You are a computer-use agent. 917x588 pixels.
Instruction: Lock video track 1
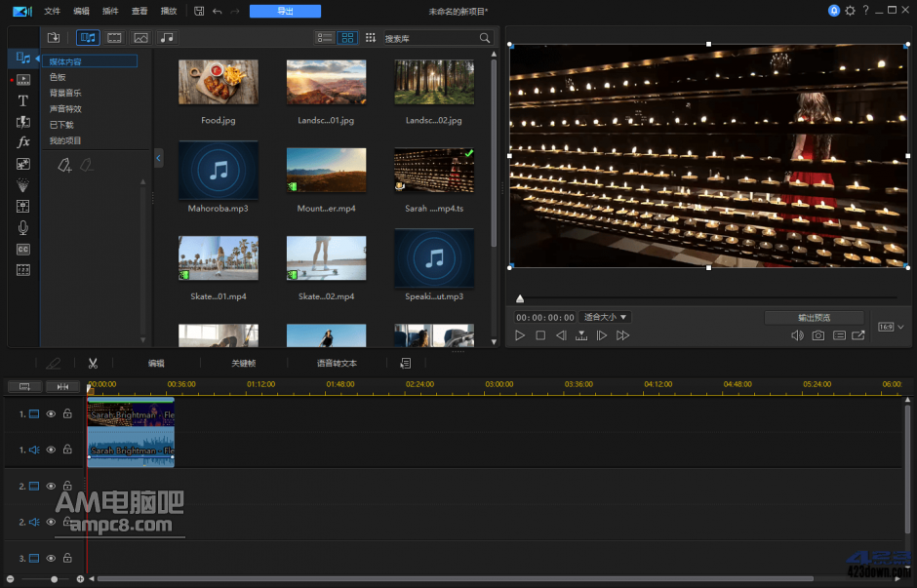point(67,413)
